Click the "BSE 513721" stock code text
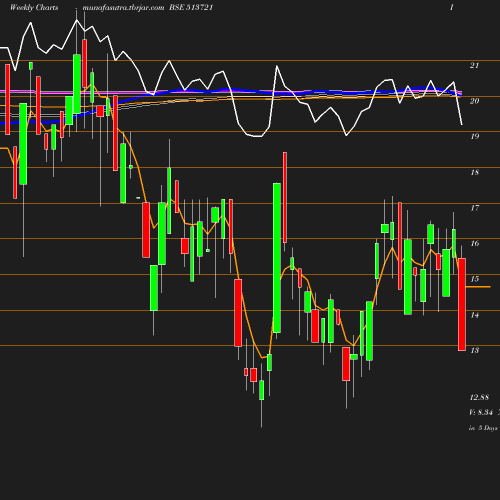The width and height of the screenshot is (500, 500). 191,7
